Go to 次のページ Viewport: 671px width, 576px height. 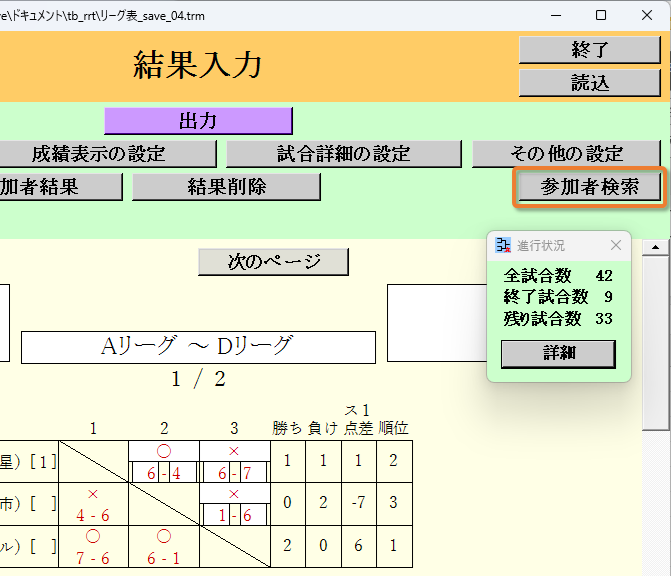click(x=273, y=261)
